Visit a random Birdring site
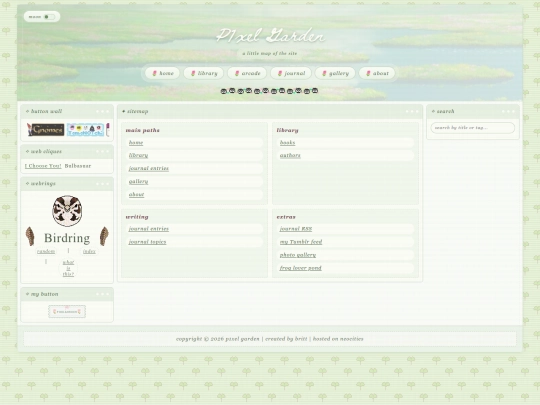Screen dimensions: 540x405 [x=46, y=251]
